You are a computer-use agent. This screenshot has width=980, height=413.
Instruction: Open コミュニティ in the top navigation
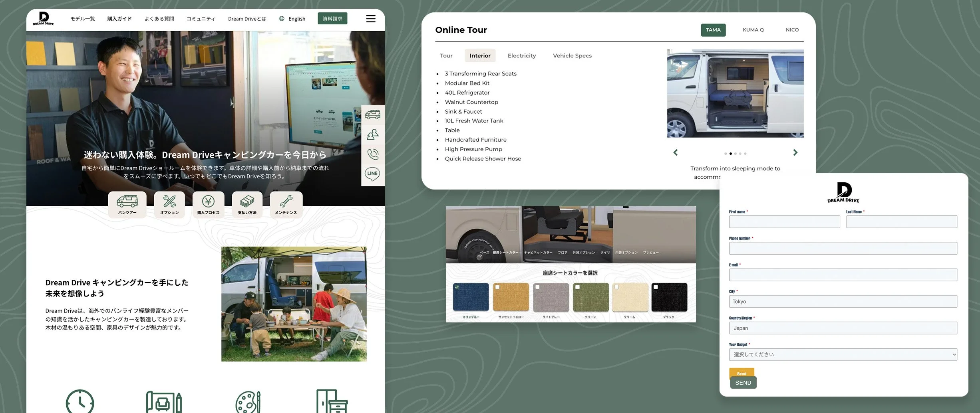click(x=201, y=19)
